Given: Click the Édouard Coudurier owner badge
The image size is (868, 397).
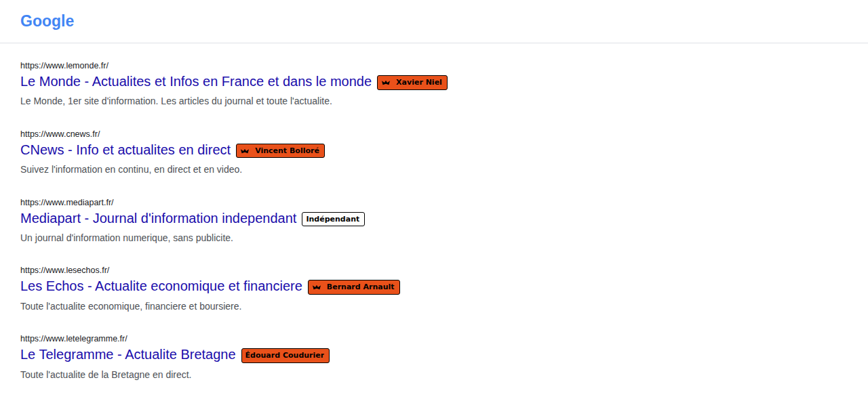Looking at the screenshot, I should click(285, 356).
